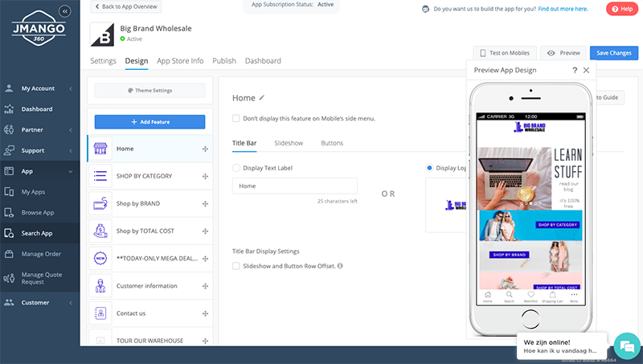643x364 pixels.
Task: Click the BigCommerce store logo thumbnail
Action: (102, 35)
